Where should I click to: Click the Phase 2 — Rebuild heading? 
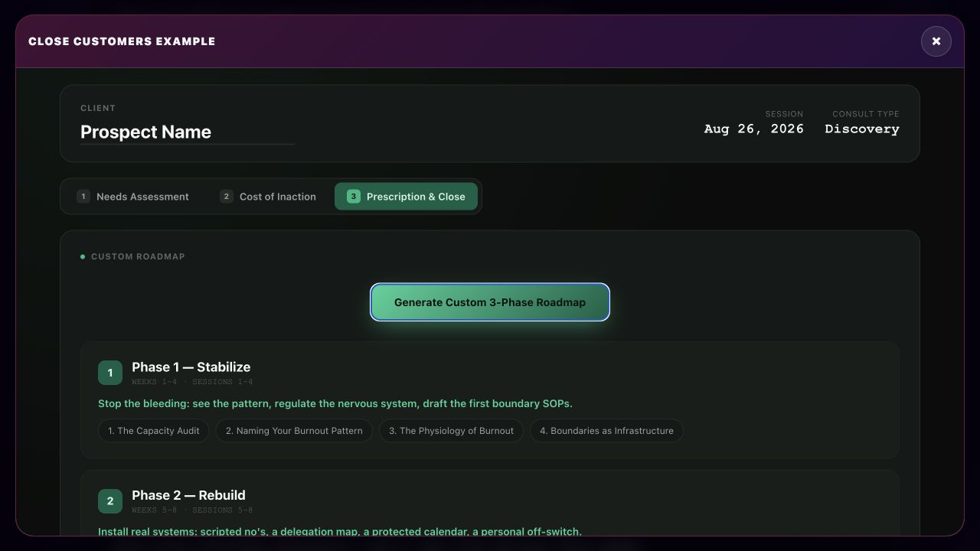(x=188, y=495)
